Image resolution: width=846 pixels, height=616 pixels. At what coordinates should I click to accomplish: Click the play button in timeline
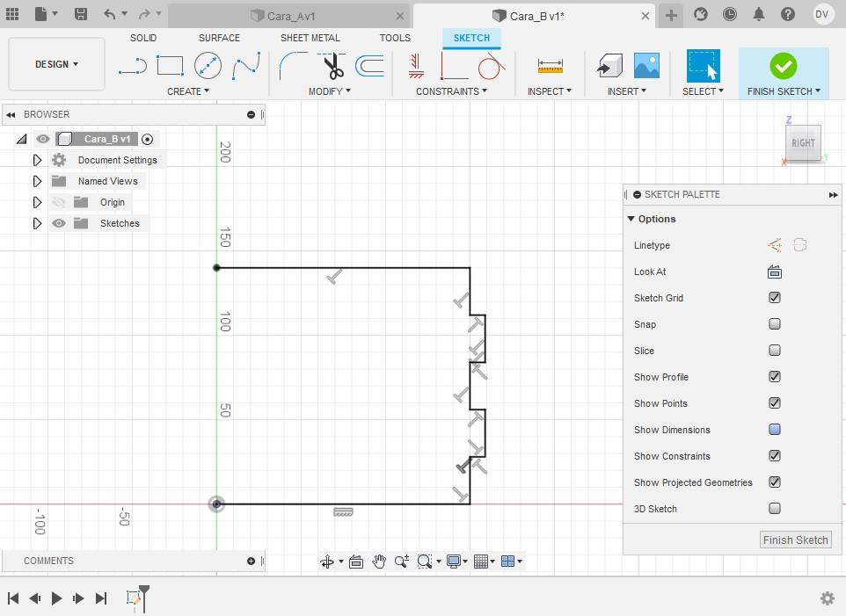click(x=56, y=598)
